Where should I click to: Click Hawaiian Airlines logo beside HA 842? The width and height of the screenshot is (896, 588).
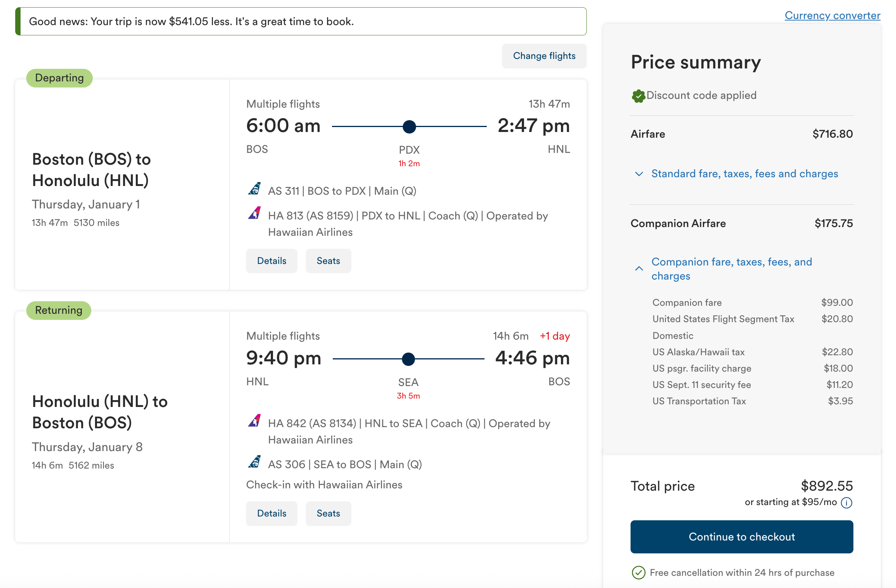[x=254, y=421]
